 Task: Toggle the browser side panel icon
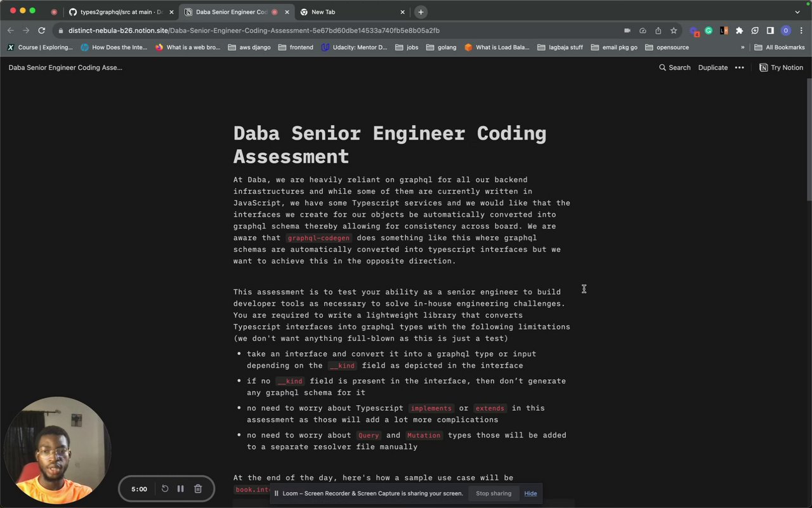click(x=770, y=30)
